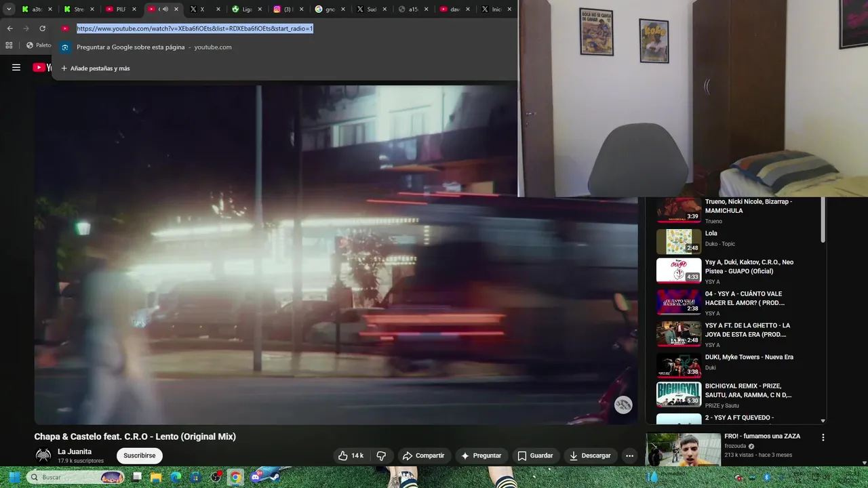Click the title 'FRO! - fumamos una ZAZA'
Image resolution: width=868 pixels, height=488 pixels.
click(x=762, y=436)
